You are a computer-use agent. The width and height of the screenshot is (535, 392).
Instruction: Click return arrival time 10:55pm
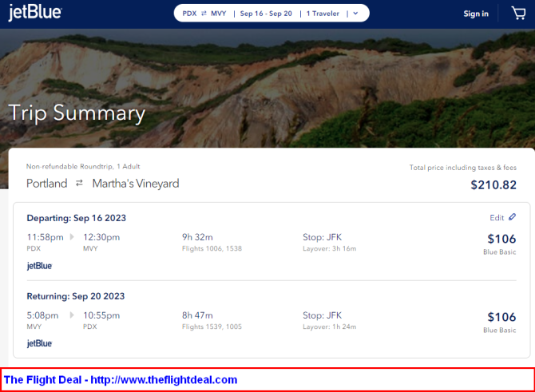(x=101, y=315)
